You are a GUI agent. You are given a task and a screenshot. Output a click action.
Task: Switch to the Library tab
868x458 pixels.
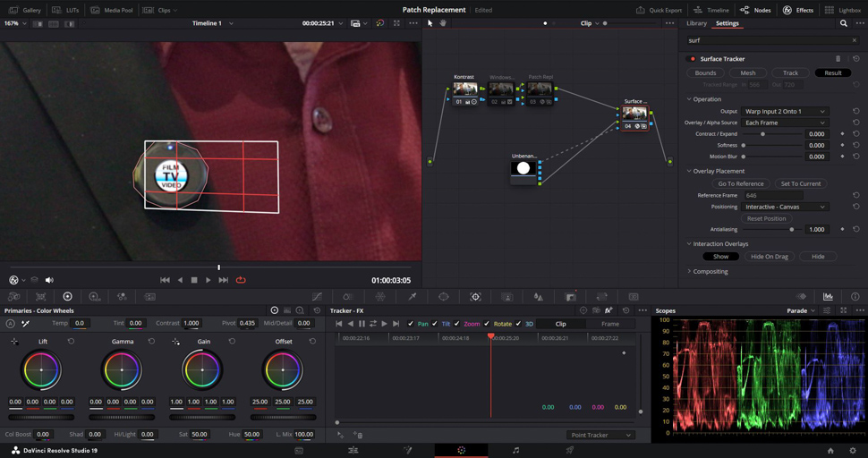(x=696, y=23)
